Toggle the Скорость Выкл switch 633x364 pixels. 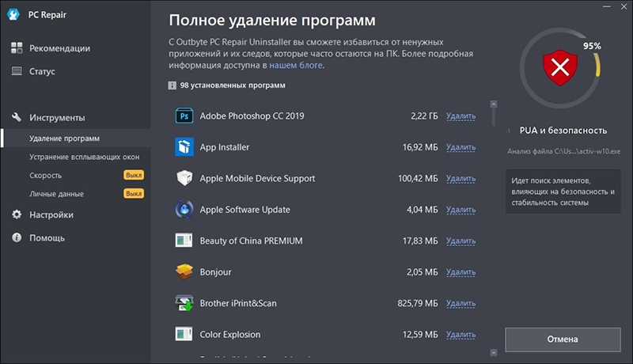tap(134, 175)
